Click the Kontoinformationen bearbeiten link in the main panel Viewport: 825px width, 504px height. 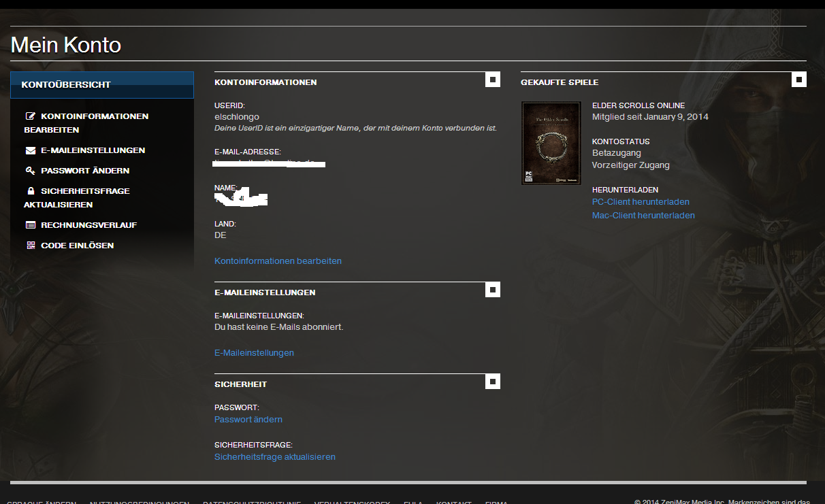(278, 261)
